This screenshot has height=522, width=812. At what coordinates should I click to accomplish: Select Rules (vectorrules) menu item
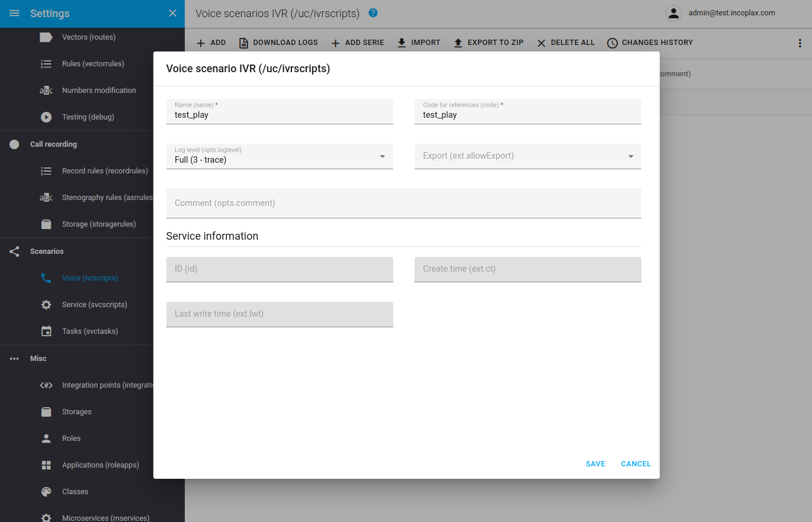click(x=93, y=64)
